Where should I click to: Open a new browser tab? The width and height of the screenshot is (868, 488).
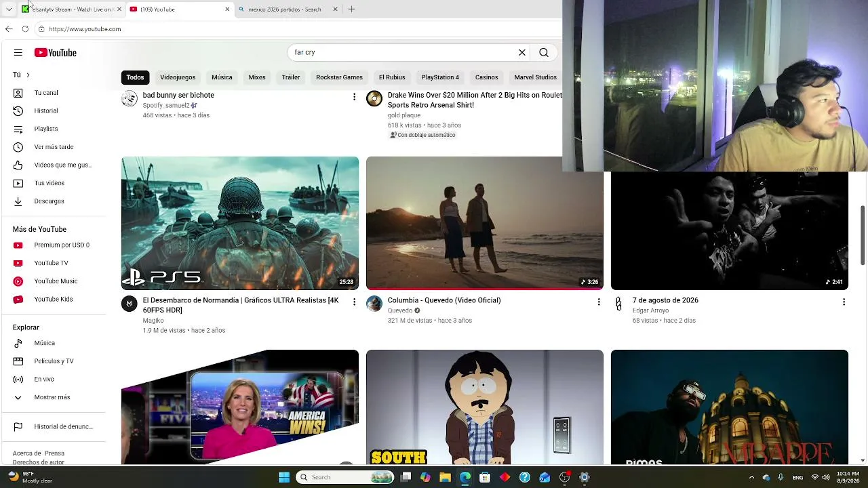(x=351, y=9)
